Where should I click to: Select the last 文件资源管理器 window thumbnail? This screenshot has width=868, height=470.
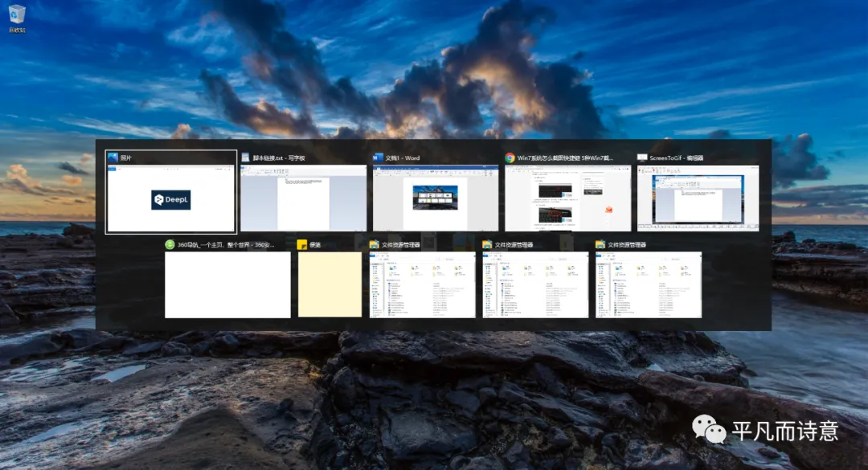pos(649,284)
